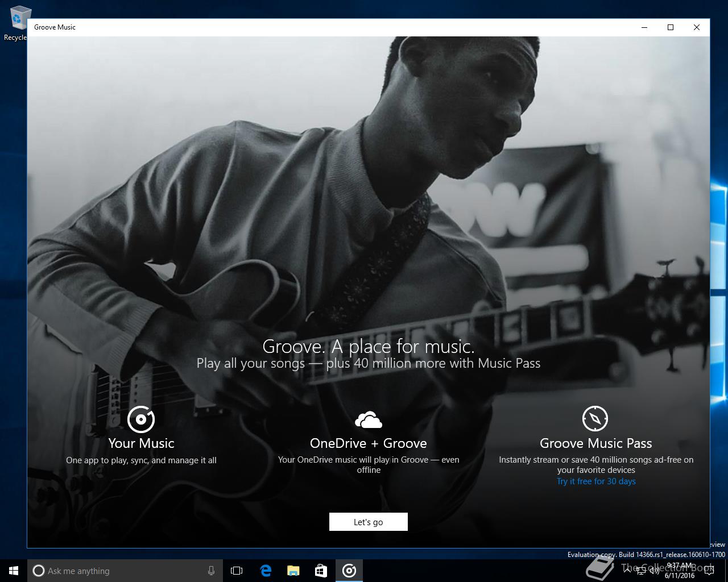Click the 'Groove. A place for music.' title

pyautogui.click(x=369, y=346)
